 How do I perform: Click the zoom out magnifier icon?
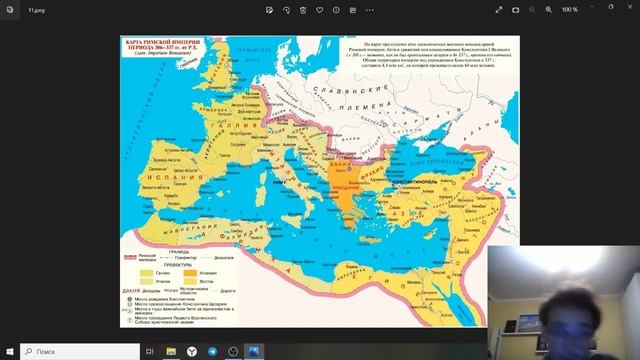tap(532, 10)
